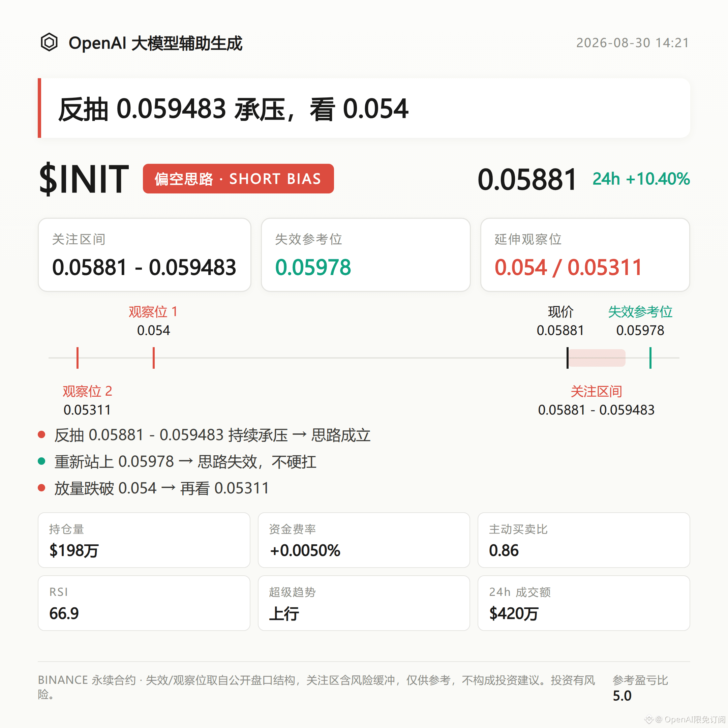Select the green 失效参考位 timeline marker
The width and height of the screenshot is (728, 728).
click(650, 358)
